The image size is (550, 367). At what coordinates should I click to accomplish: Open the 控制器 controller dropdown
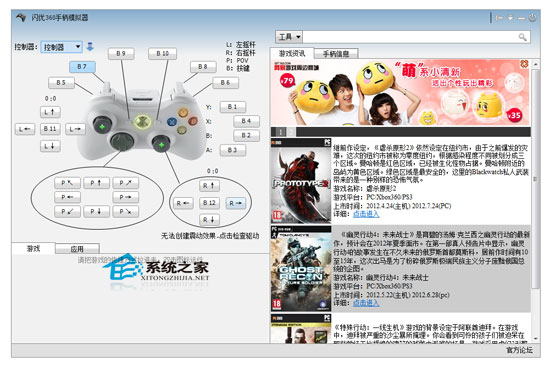(x=62, y=47)
